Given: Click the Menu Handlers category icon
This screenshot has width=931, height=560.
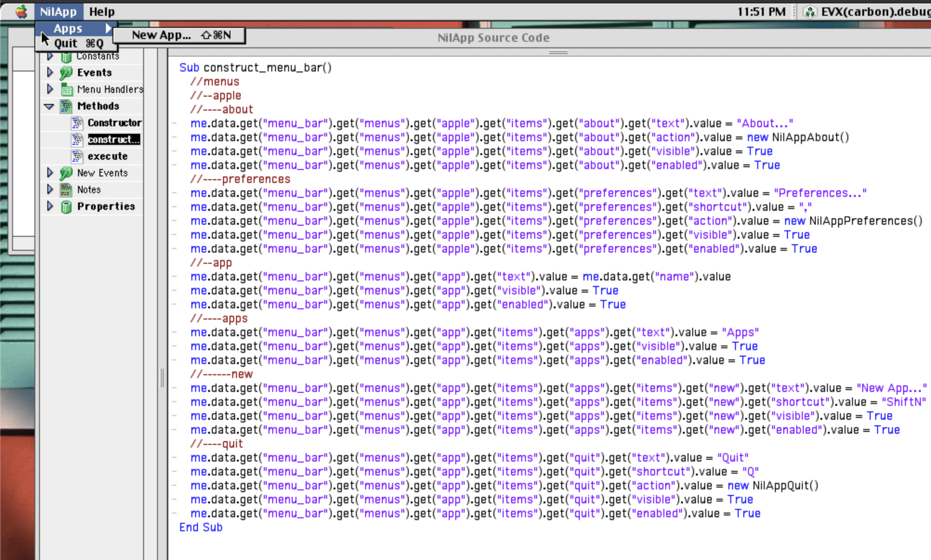Looking at the screenshot, I should [66, 89].
